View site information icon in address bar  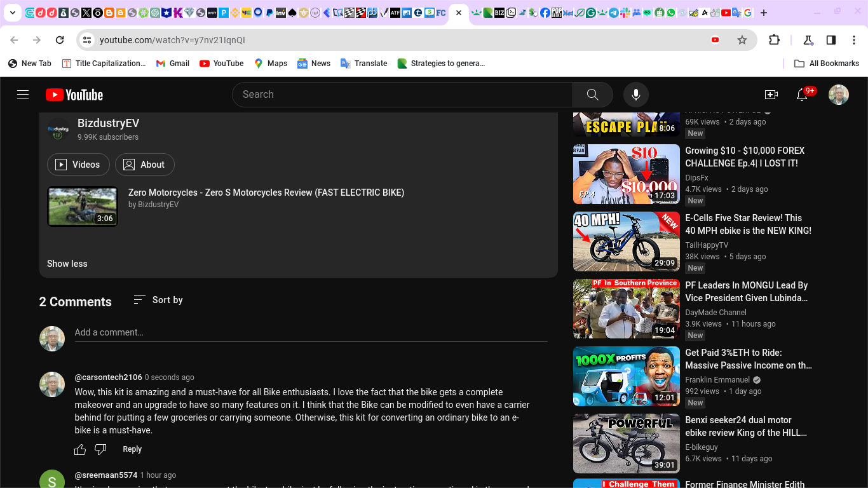pyautogui.click(x=87, y=40)
